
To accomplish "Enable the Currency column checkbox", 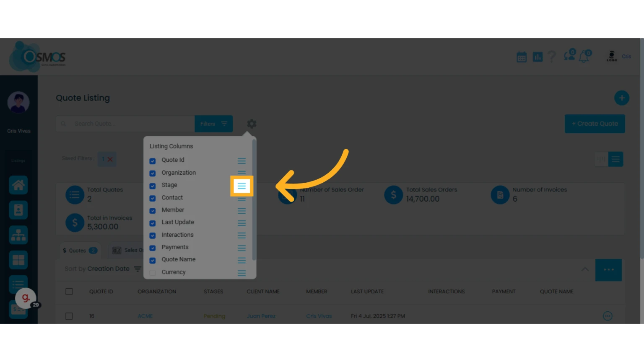I will tap(153, 273).
